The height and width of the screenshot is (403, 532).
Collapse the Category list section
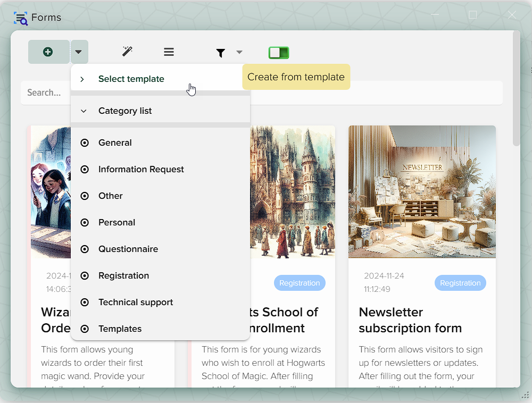click(x=84, y=111)
